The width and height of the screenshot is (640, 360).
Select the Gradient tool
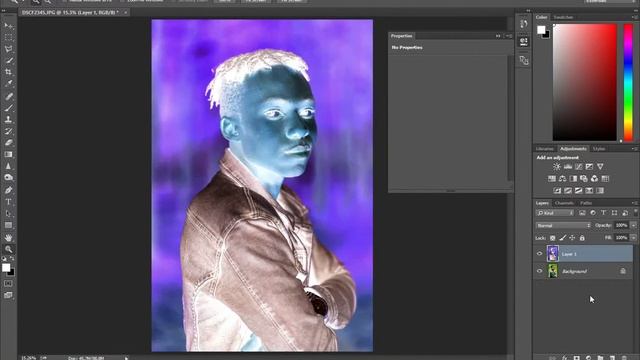pos(9,154)
